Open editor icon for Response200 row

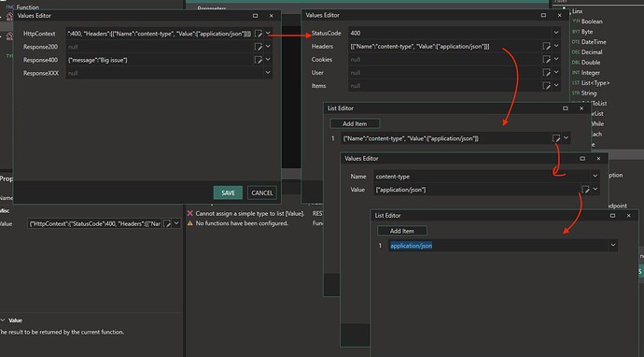pyautogui.click(x=258, y=47)
